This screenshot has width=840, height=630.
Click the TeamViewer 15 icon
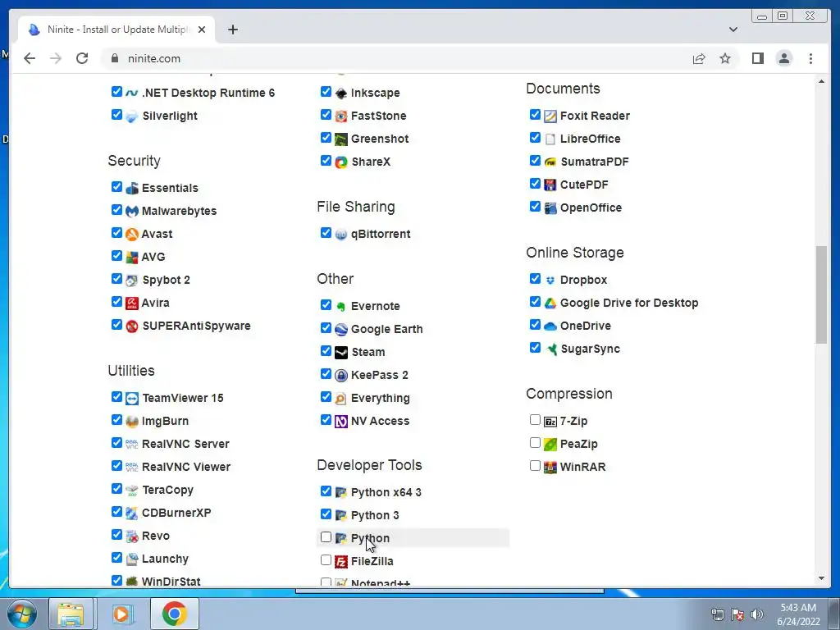tap(132, 399)
